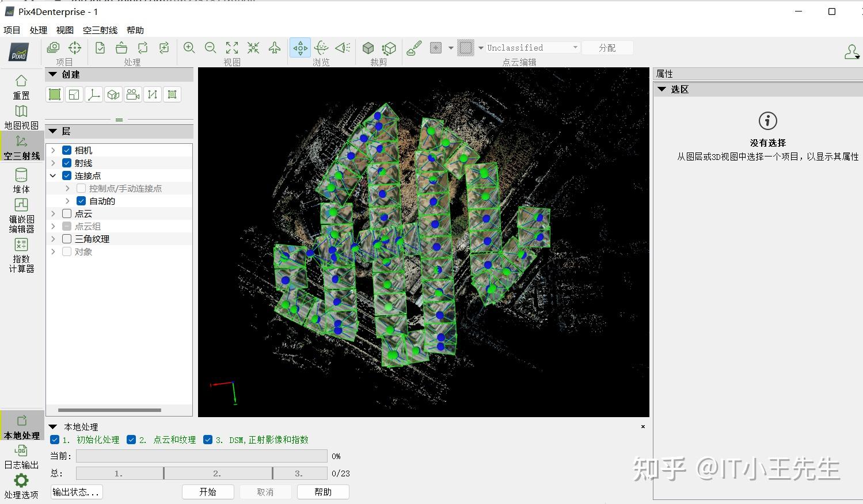The height and width of the screenshot is (504, 863).
Task: Select the point cloud editing pencil tool
Action: coord(413,48)
